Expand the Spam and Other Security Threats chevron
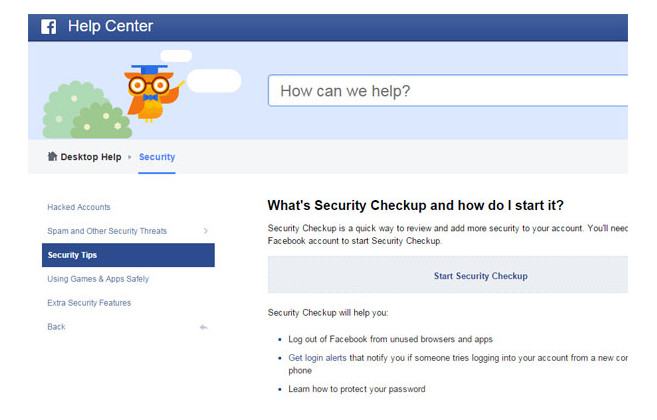Viewport: 657px width, 420px height. pos(205,231)
